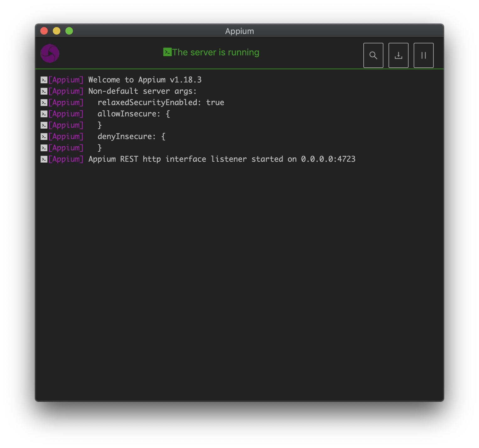Click the purple Appium logo
Image resolution: width=479 pixels, height=448 pixels.
[50, 53]
